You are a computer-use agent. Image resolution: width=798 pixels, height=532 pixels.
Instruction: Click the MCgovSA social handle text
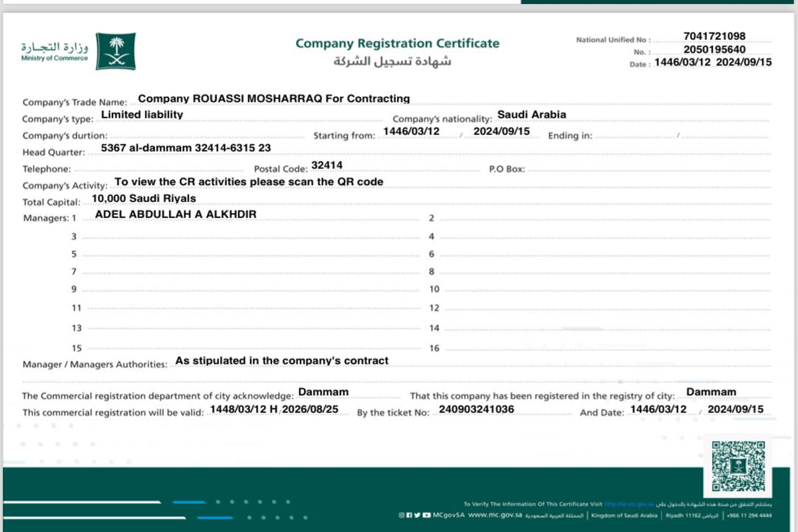tap(448, 515)
